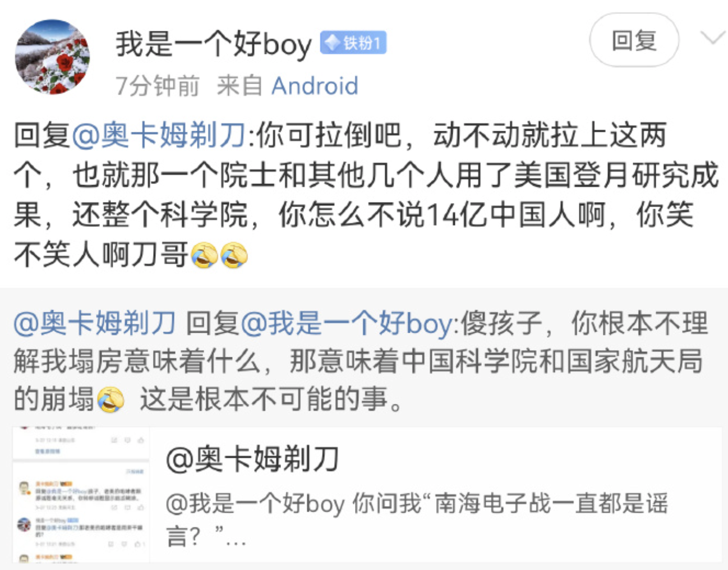
Task: Tap the 铁粉1 fan badge
Action: (x=353, y=43)
